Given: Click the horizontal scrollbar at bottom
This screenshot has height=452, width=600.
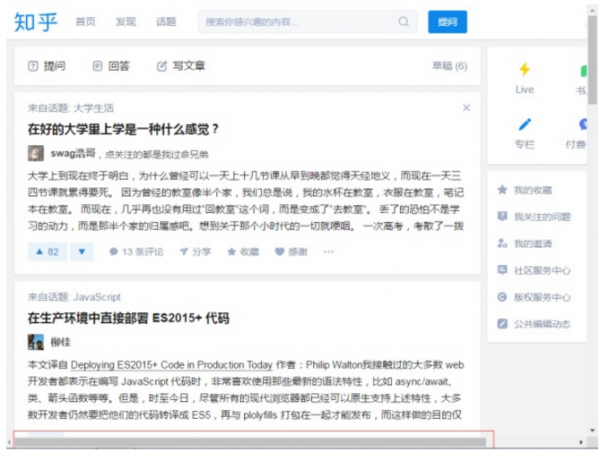Looking at the screenshot, I should point(250,441).
